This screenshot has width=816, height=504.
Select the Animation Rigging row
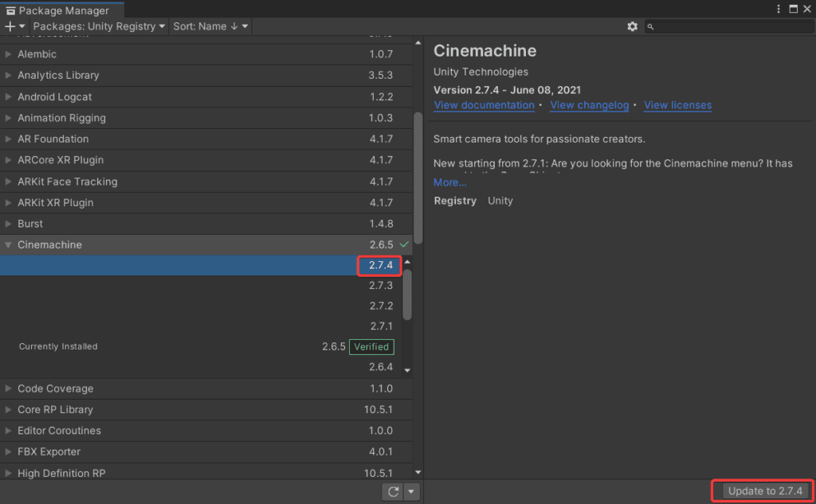(x=206, y=118)
